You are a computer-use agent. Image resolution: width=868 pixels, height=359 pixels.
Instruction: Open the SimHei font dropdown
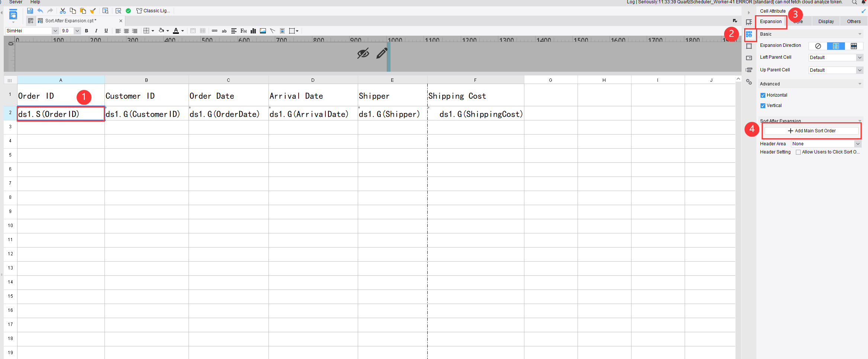[x=55, y=30]
